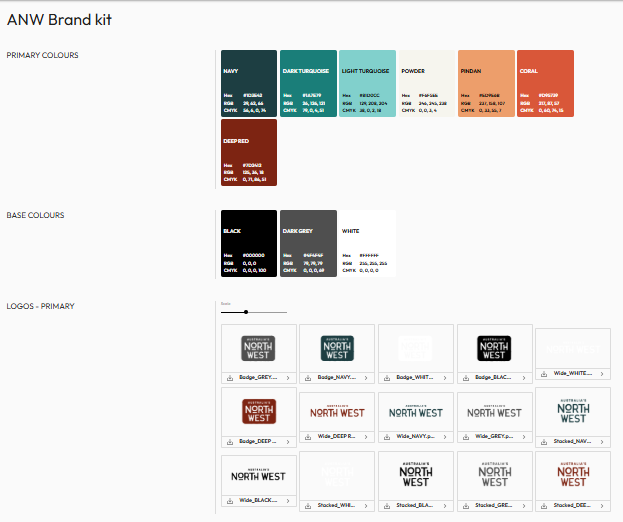
Task: Download the Wide_WHITE logo file
Action: pyautogui.click(x=544, y=374)
